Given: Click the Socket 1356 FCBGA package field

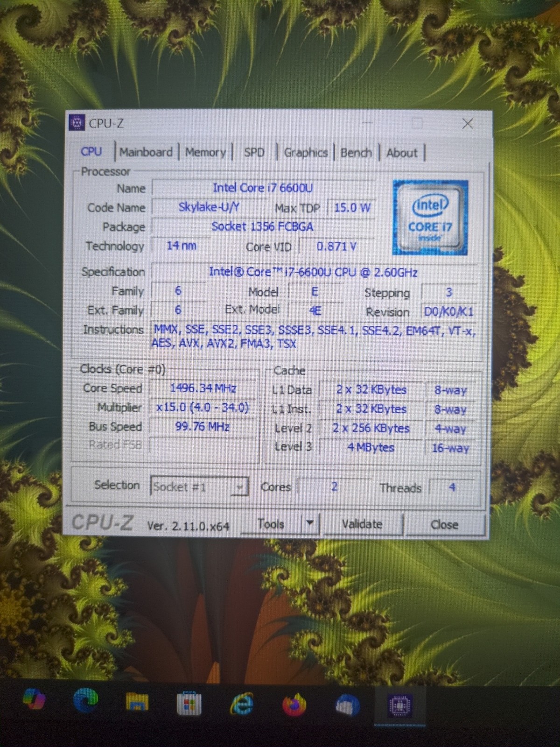Looking at the screenshot, I should coord(263,226).
